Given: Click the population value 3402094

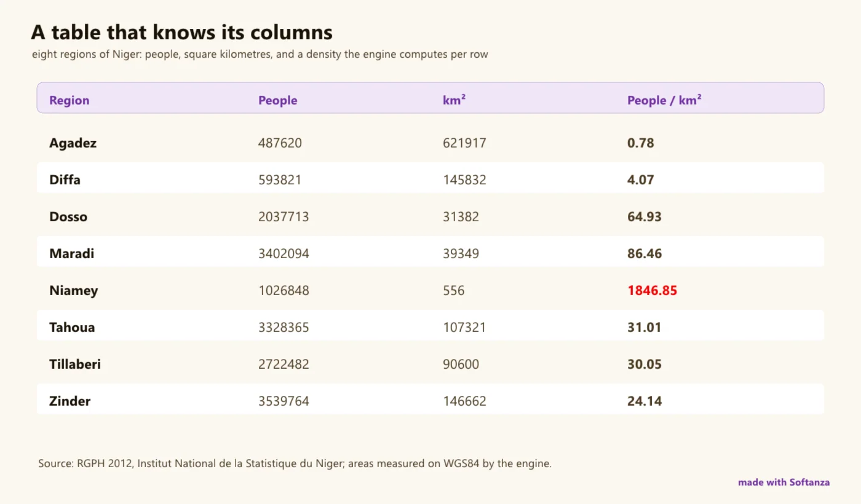Looking at the screenshot, I should coord(284,254).
